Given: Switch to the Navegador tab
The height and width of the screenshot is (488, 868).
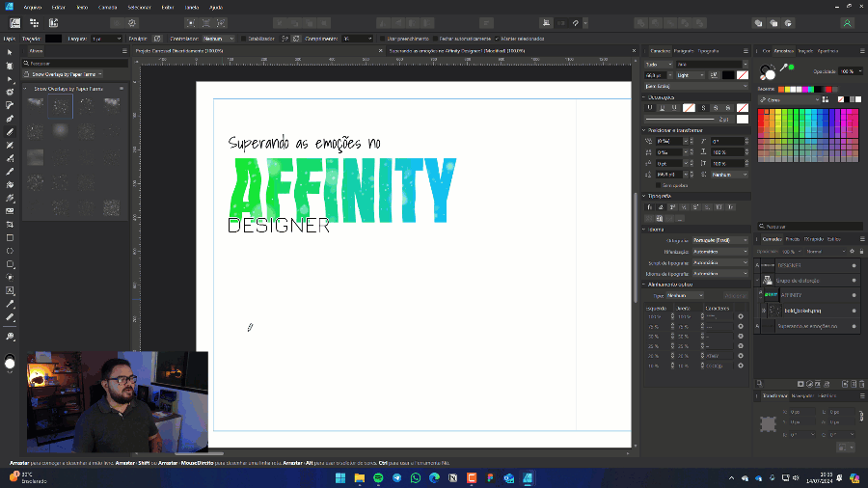Looking at the screenshot, I should (x=802, y=395).
